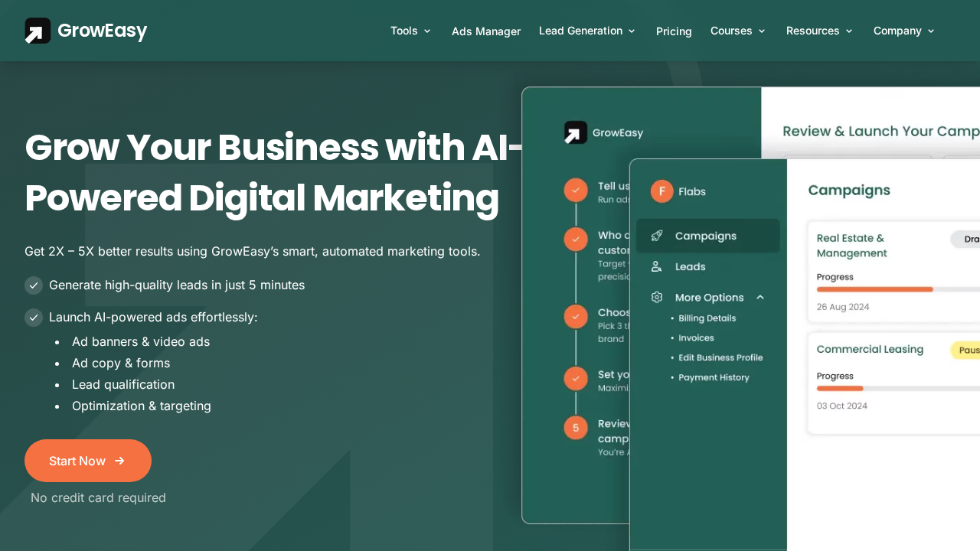Click checkmark beside Launch AI-powered ads
Image resolution: width=980 pixels, height=551 pixels.
34,318
